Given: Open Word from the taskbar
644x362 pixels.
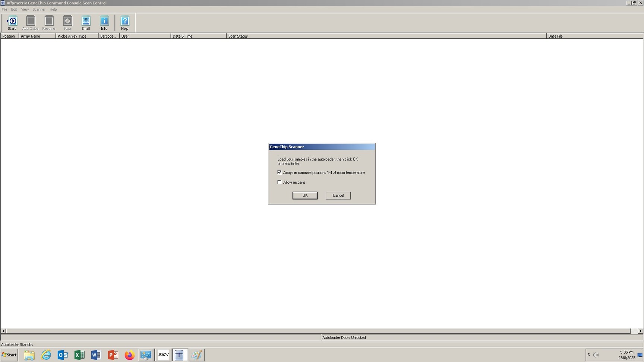Looking at the screenshot, I should pyautogui.click(x=96, y=355).
